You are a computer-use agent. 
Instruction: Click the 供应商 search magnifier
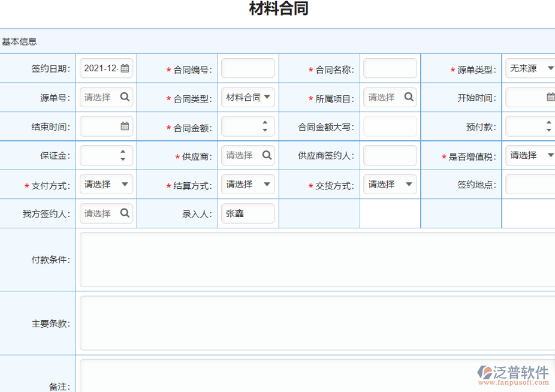[267, 155]
